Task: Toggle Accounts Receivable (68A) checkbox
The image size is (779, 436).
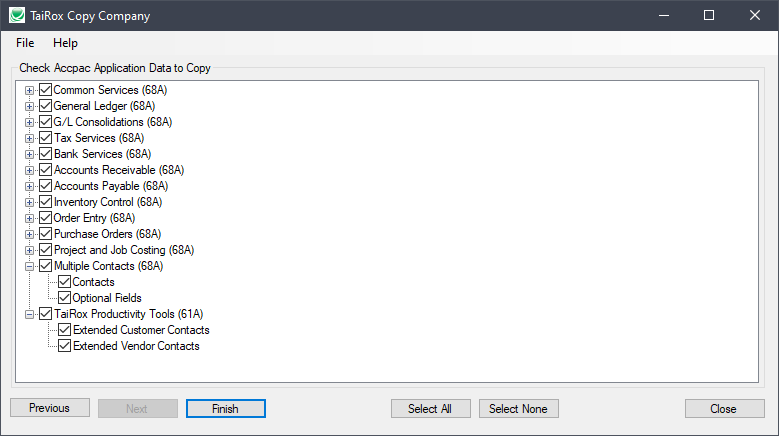Action: [46, 170]
